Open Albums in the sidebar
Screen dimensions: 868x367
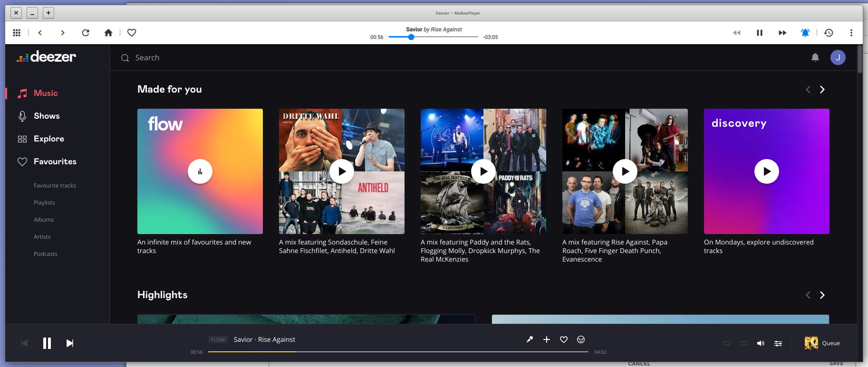click(x=44, y=220)
